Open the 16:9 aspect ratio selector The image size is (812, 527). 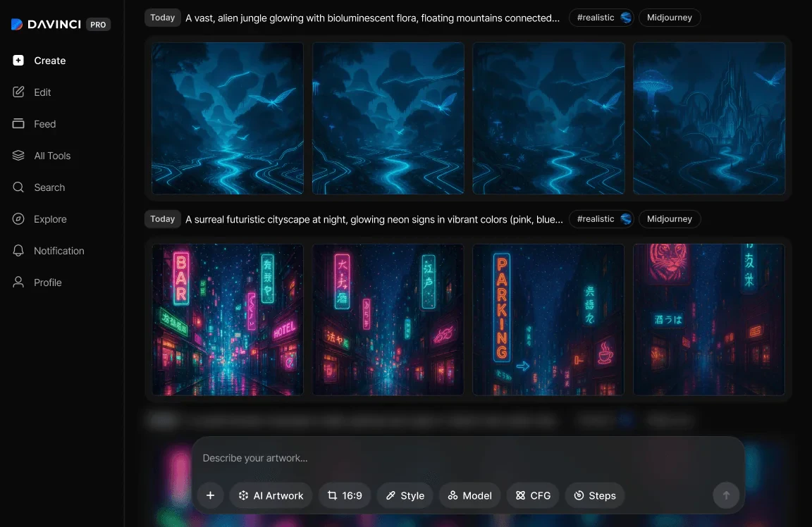[x=345, y=495]
